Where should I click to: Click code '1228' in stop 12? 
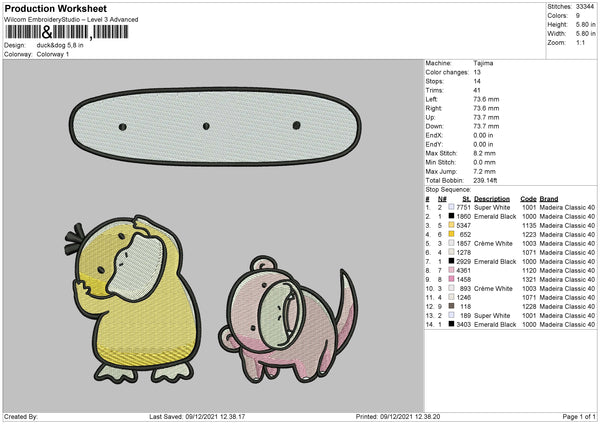529,306
